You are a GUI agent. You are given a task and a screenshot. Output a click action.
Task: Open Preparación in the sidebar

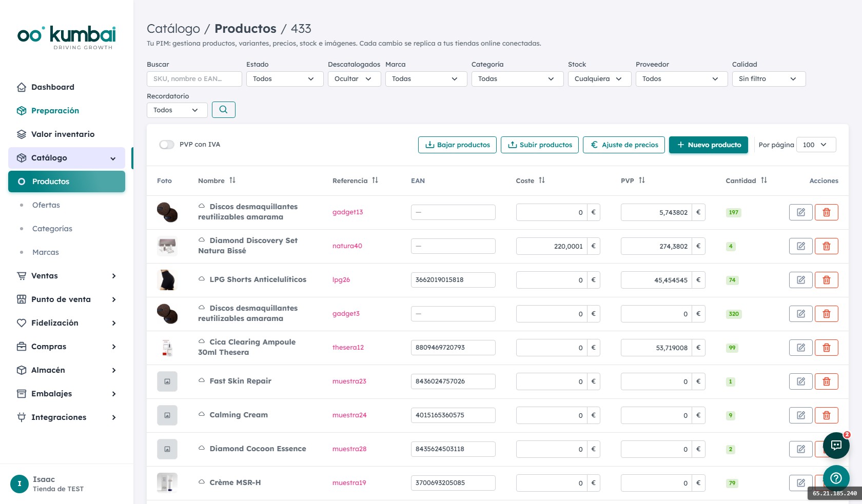pos(67,111)
